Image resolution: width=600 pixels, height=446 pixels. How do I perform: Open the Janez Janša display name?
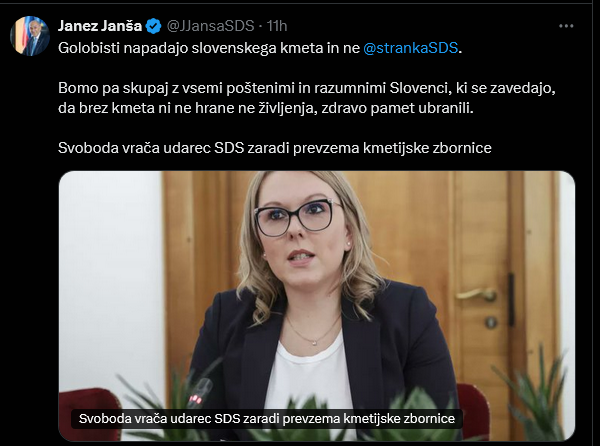click(x=100, y=26)
